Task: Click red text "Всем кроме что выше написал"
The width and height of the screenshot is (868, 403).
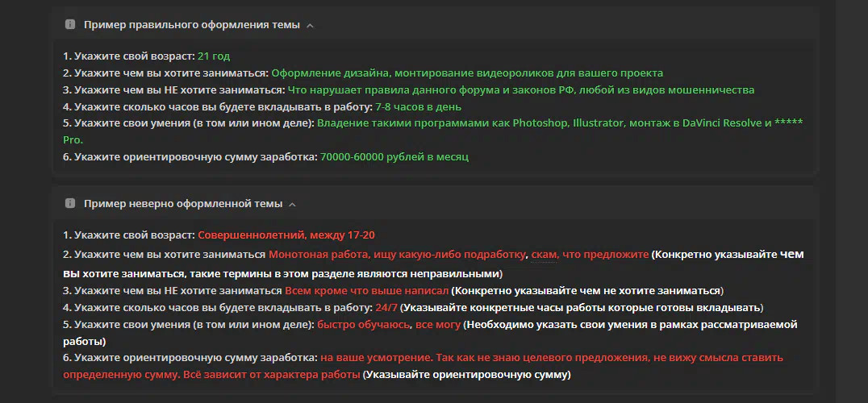Action: pyautogui.click(x=366, y=290)
